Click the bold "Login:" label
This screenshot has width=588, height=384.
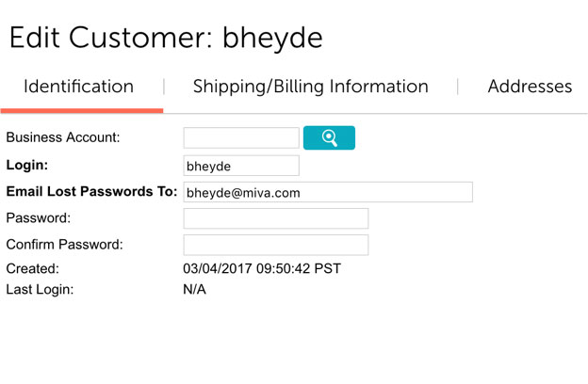pos(27,165)
